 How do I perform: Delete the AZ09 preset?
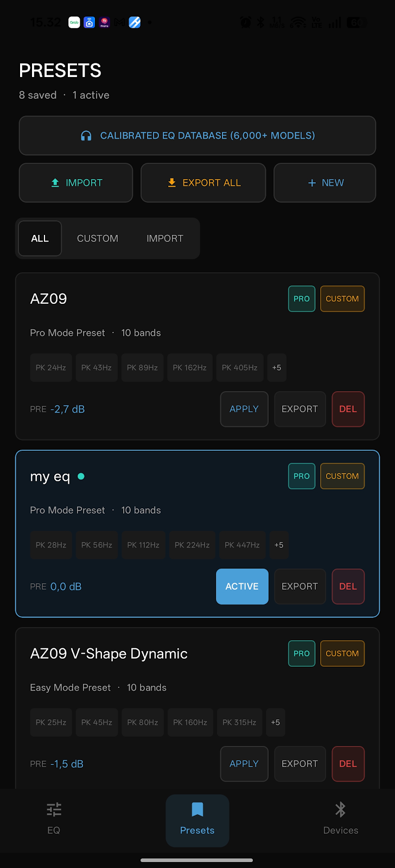point(348,409)
